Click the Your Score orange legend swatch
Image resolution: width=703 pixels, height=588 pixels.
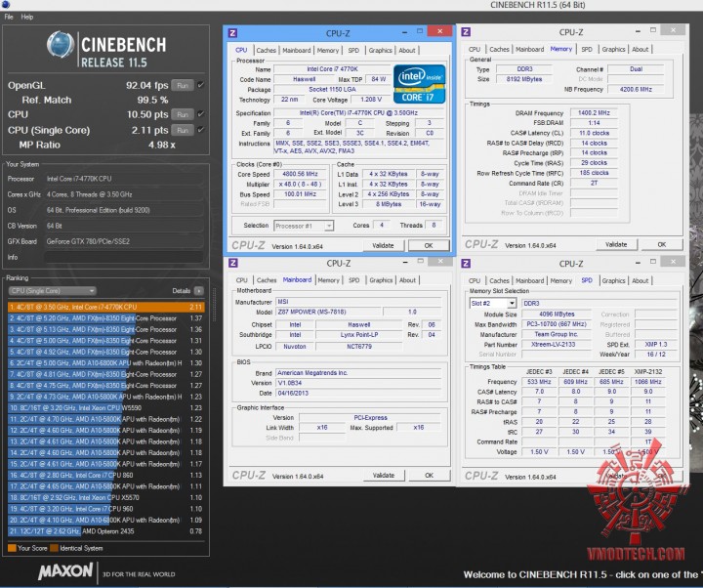[12, 548]
